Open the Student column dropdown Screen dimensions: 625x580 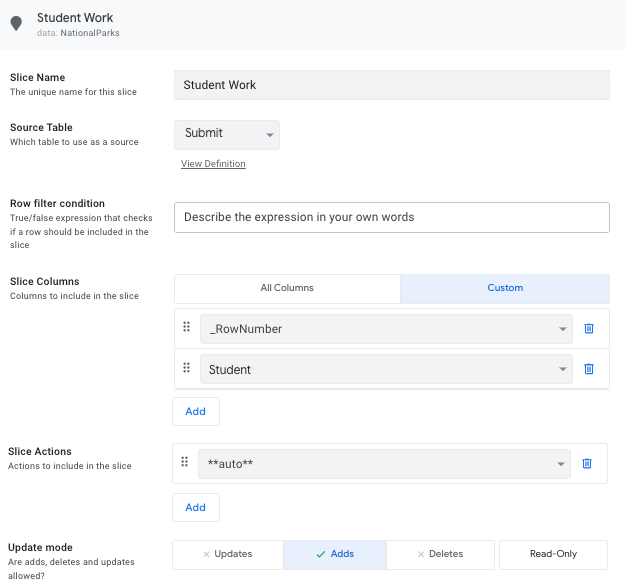(386, 369)
